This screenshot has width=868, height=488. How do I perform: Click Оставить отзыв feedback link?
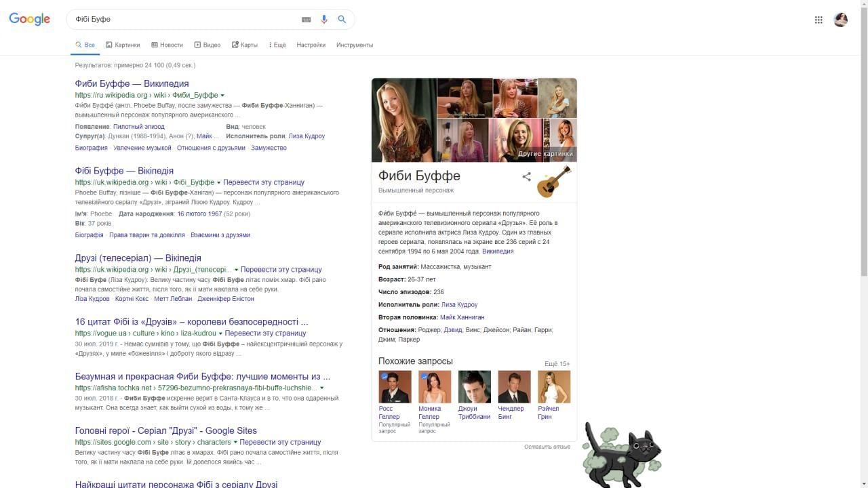547,447
